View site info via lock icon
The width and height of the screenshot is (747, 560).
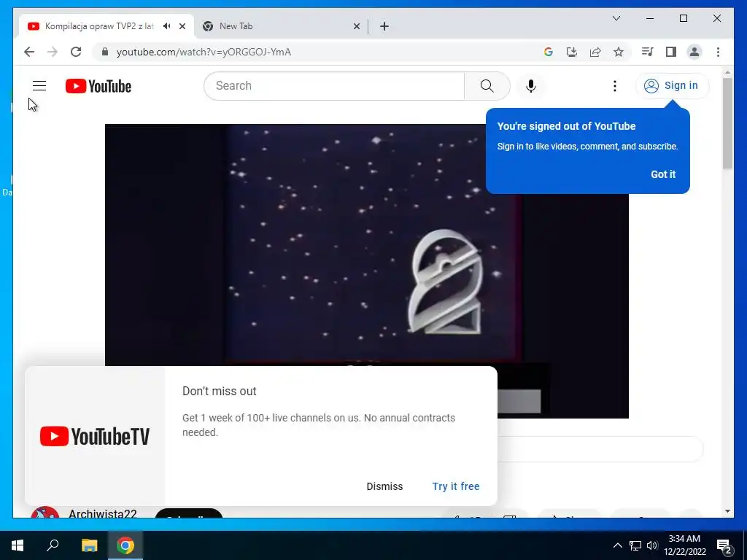(x=105, y=52)
